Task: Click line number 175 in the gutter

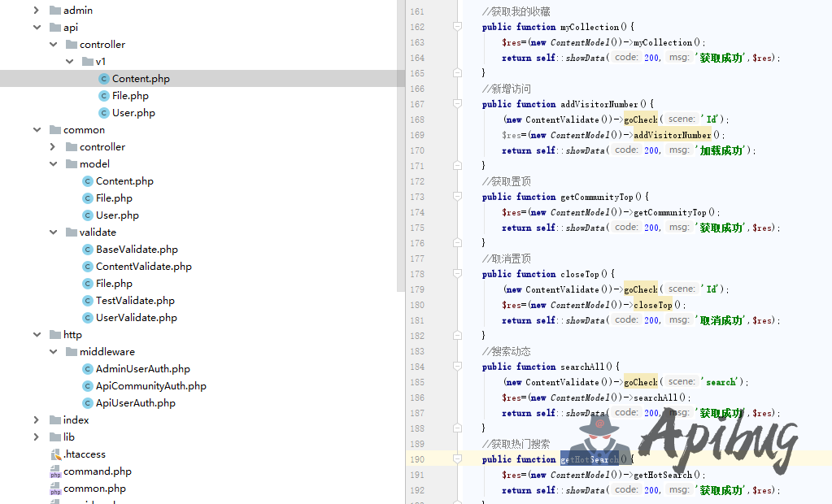Action: pos(416,228)
